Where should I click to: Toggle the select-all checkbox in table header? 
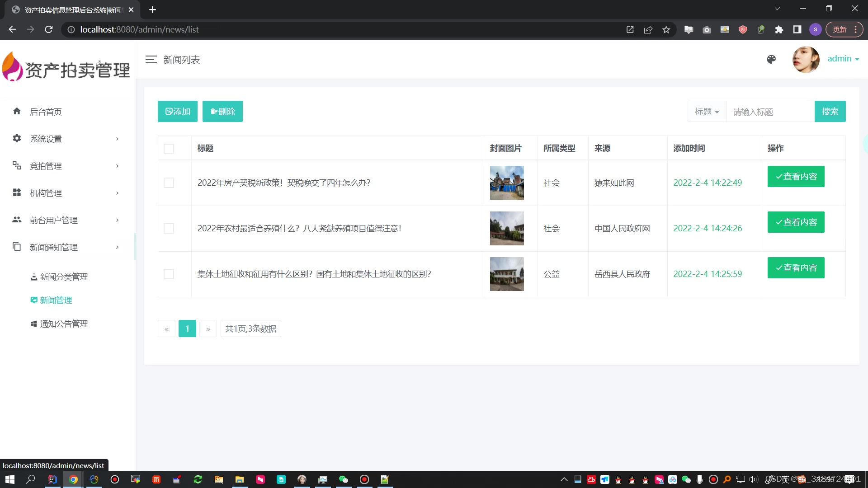(x=169, y=149)
